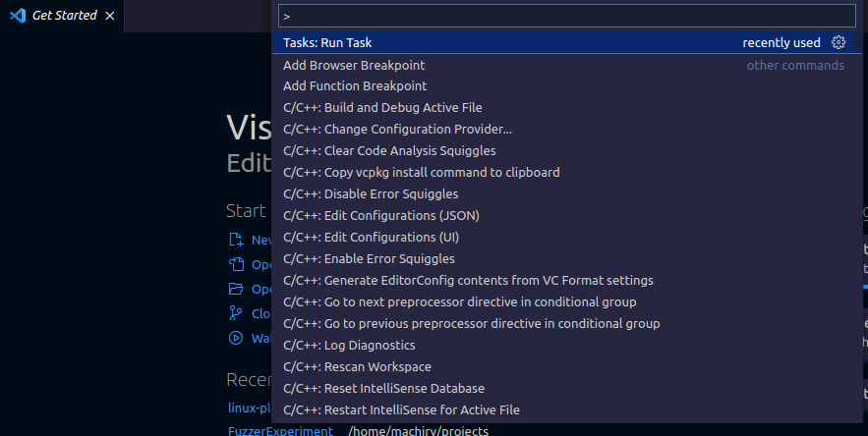Click the command palette input field
The width and height of the screenshot is (868, 436).
[567, 16]
